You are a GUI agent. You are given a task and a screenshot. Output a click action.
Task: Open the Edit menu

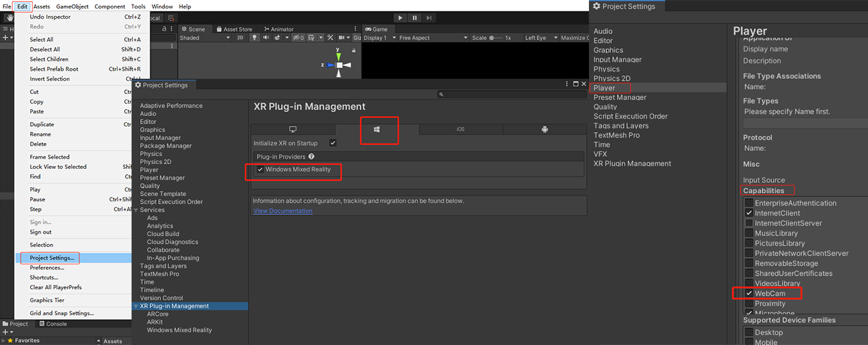pyautogui.click(x=23, y=6)
